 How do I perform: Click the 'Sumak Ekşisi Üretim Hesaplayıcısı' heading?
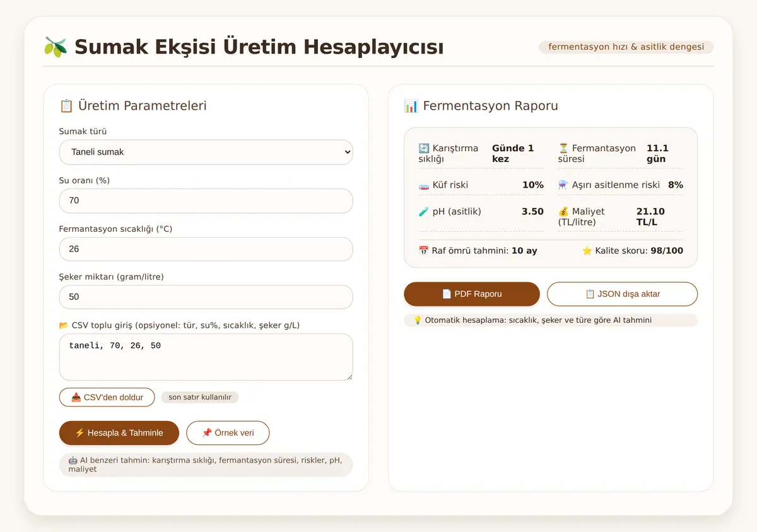pyautogui.click(x=259, y=47)
